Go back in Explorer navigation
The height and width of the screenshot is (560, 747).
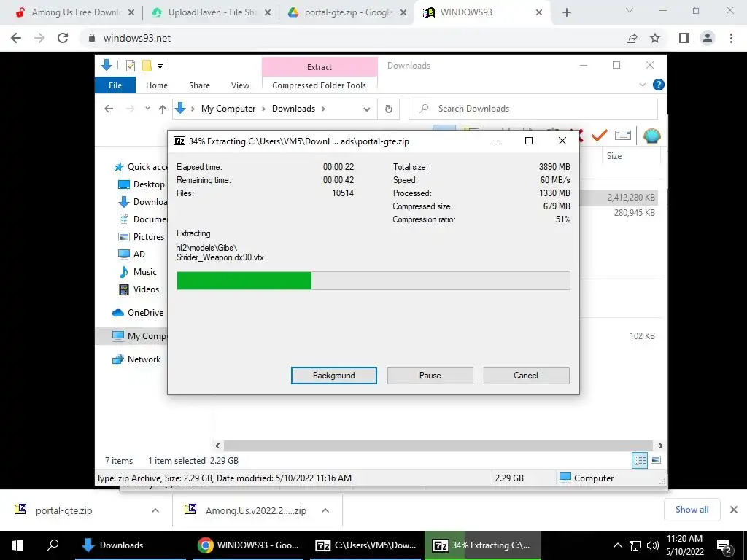[109, 109]
